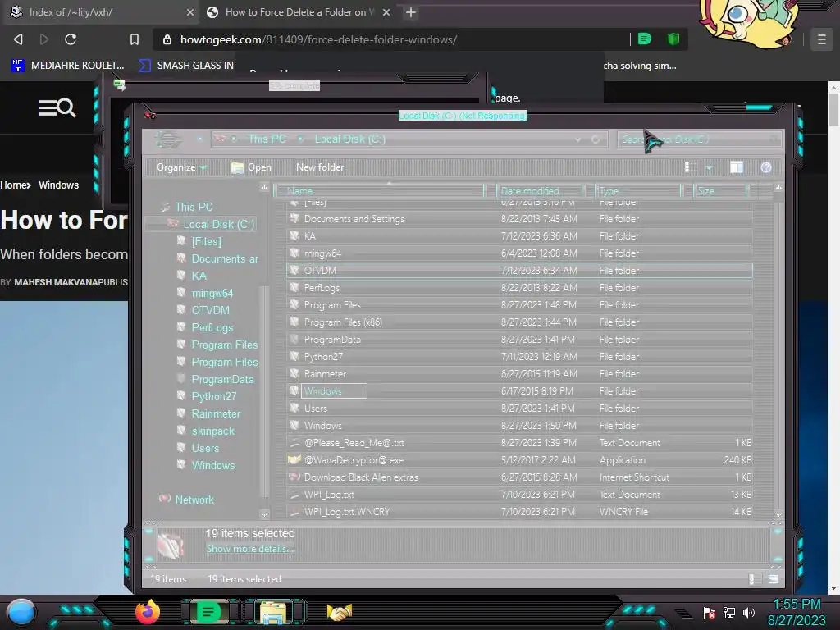Viewport: 840px width, 630px height.
Task: Click the Search Local Disk field
Action: 699,139
